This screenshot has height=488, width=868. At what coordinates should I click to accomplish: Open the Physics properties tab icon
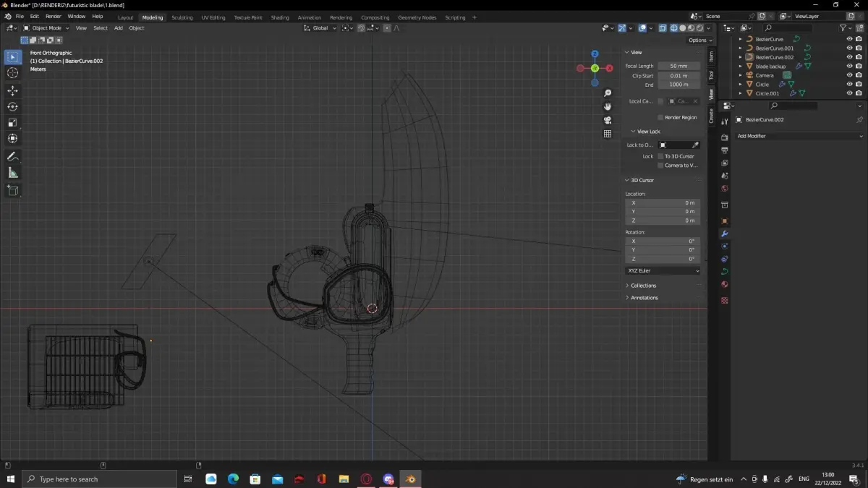click(725, 247)
